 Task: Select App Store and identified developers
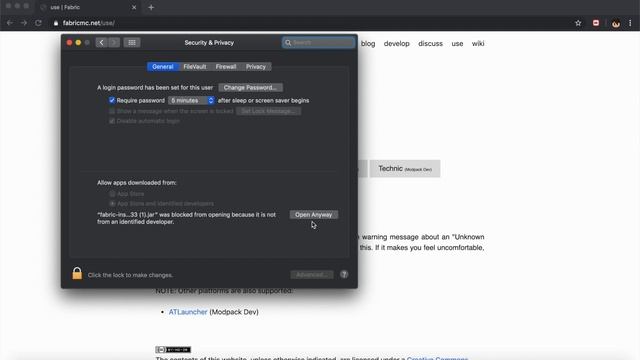[112, 203]
